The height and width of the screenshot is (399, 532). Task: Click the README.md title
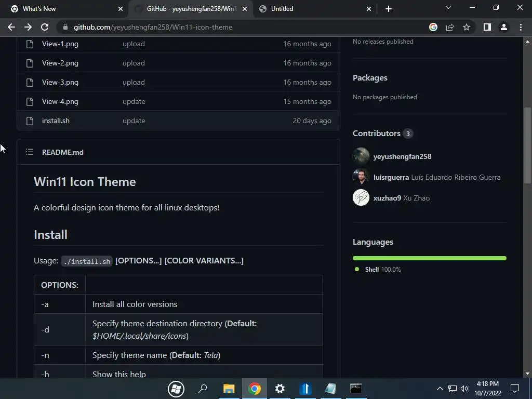63,152
